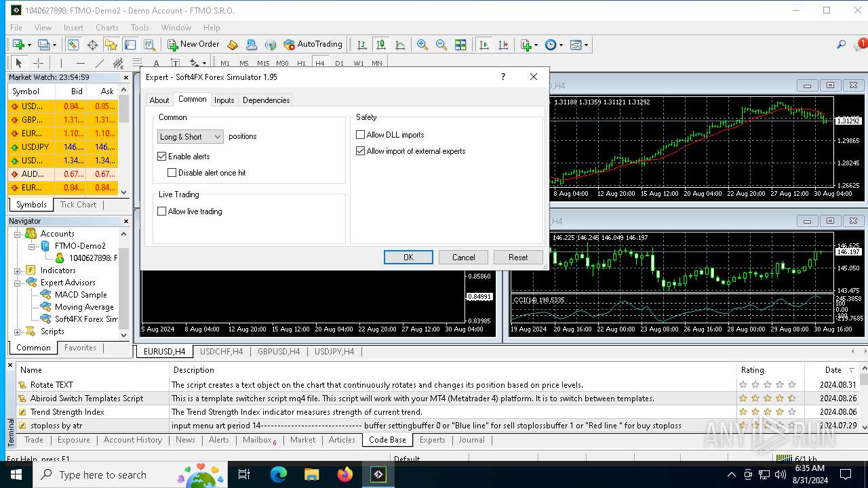
Task: Expand the Indicators tree node
Action: click(x=18, y=270)
